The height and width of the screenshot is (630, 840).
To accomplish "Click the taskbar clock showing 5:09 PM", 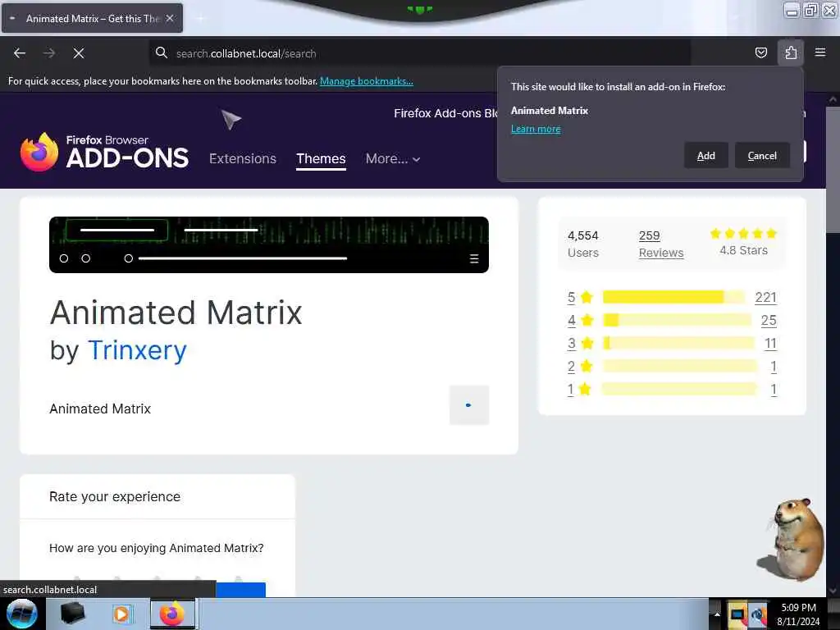I will pyautogui.click(x=798, y=614).
